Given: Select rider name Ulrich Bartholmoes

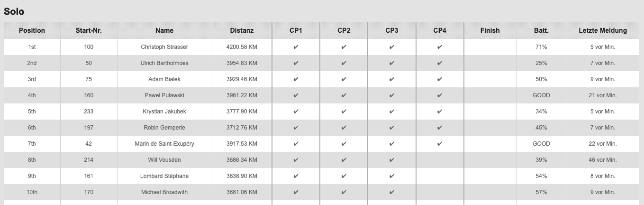Looking at the screenshot, I should 164,63.
